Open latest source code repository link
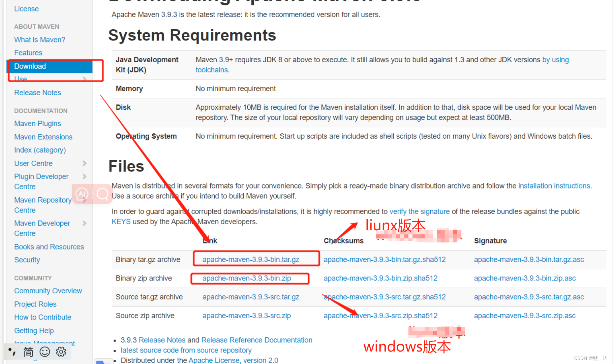This screenshot has width=613, height=364. (186, 350)
